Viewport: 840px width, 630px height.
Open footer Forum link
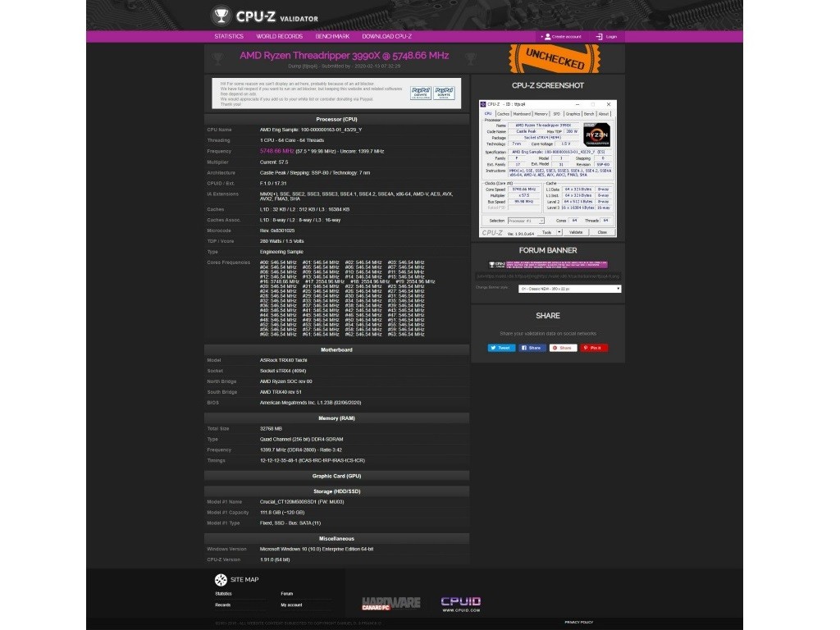286,594
